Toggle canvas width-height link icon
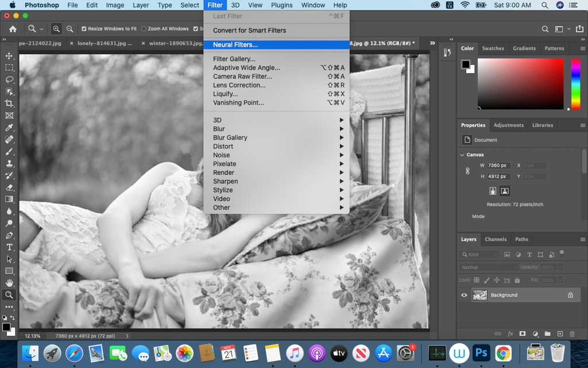This screenshot has height=368, width=588. click(467, 171)
